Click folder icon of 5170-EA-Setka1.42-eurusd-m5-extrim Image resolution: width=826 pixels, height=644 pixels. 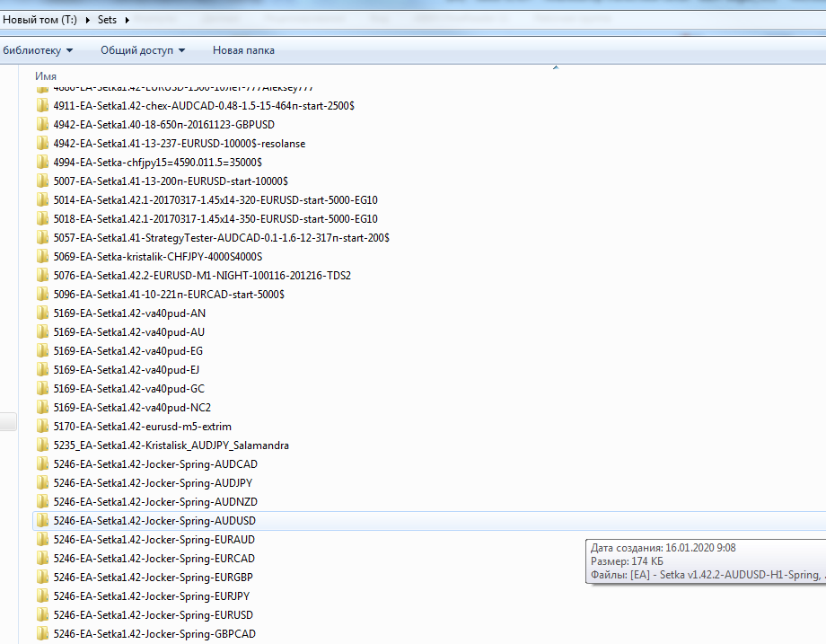(43, 427)
